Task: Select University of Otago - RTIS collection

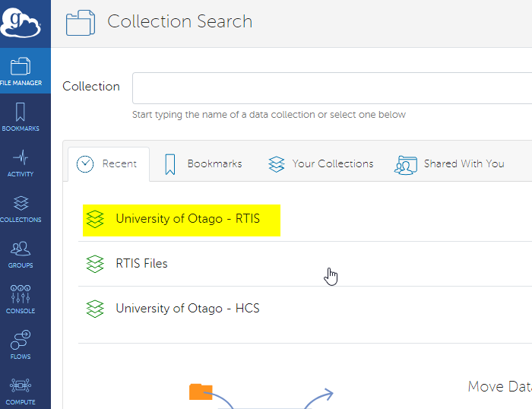Action: click(x=187, y=219)
